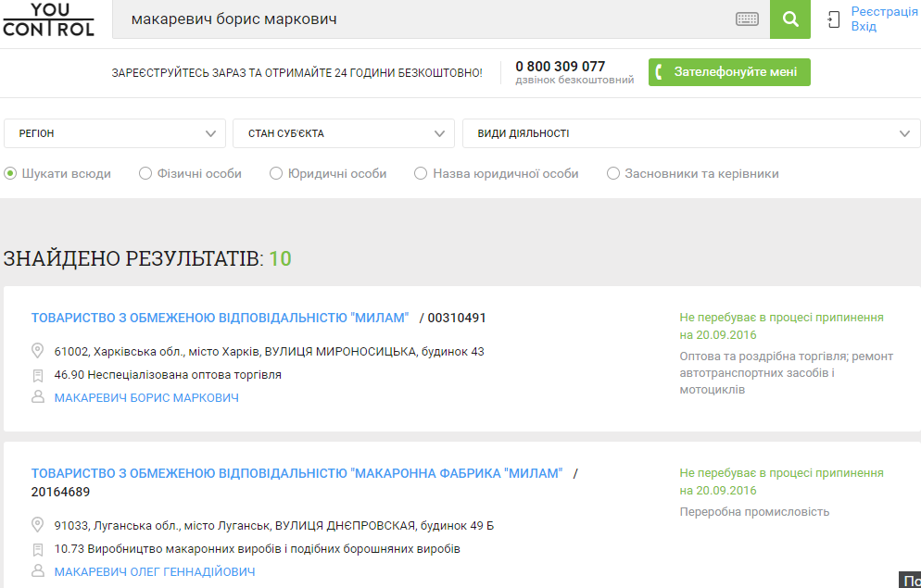This screenshot has width=921, height=588.
Task: Click the login door icon beside Реєстрація
Action: (834, 19)
